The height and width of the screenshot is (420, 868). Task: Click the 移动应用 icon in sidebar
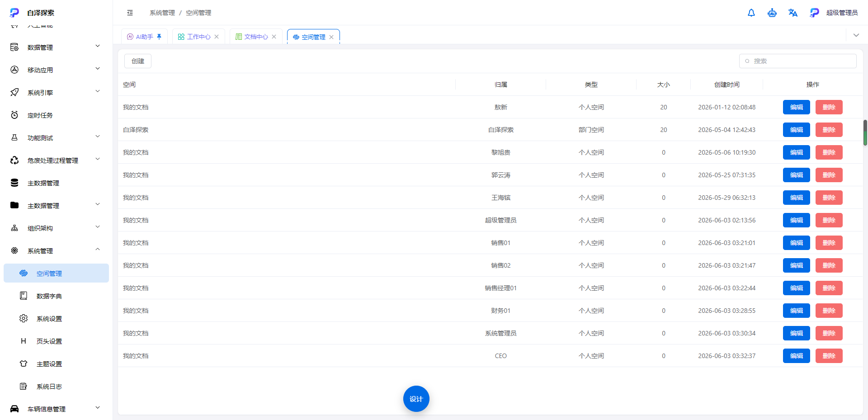pyautogui.click(x=14, y=70)
